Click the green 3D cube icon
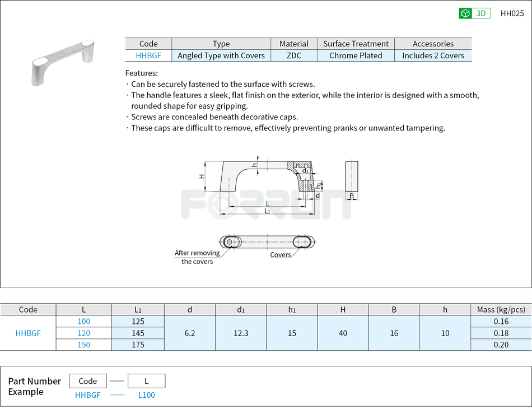This screenshot has width=532, height=409. tap(466, 13)
